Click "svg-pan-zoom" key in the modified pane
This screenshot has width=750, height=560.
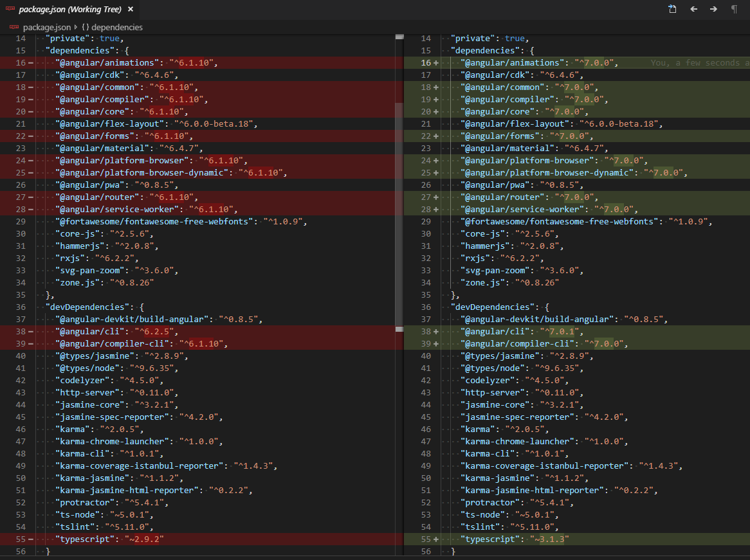[x=495, y=270]
